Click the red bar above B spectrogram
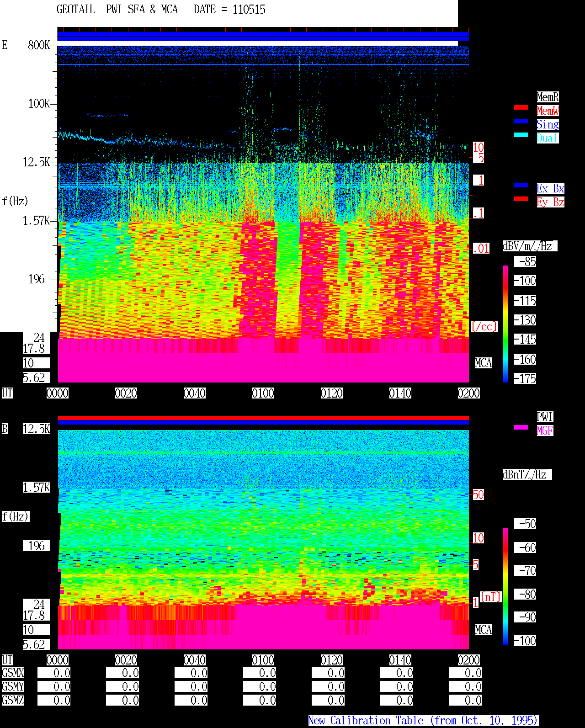This screenshot has height=728, width=585. point(263,418)
